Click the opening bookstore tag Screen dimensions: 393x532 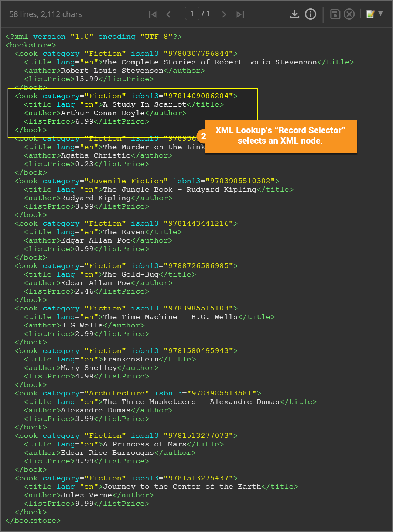[x=31, y=45]
